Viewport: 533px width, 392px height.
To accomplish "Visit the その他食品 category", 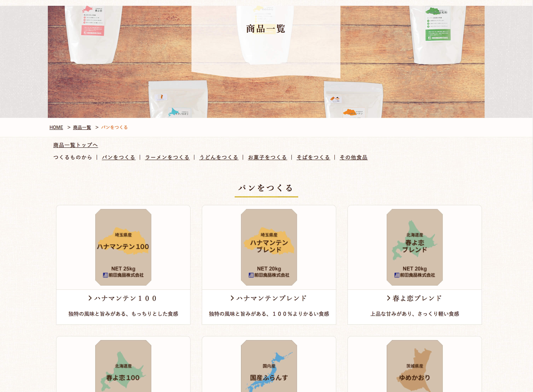I will coord(354,157).
